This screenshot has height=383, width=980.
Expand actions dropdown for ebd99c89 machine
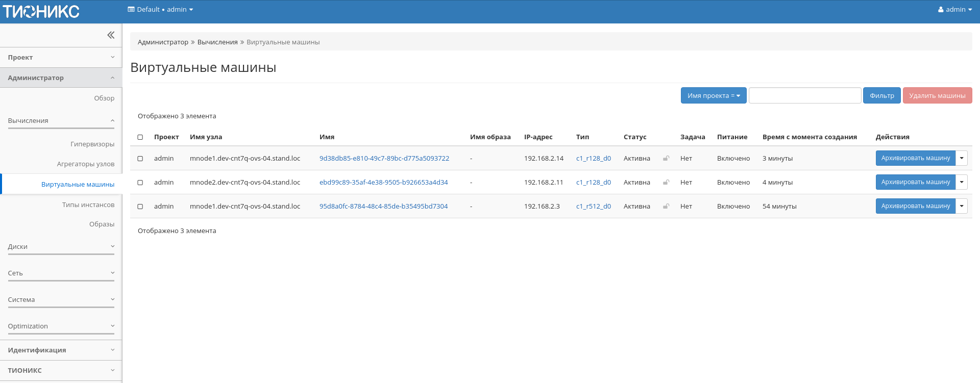coord(962,182)
